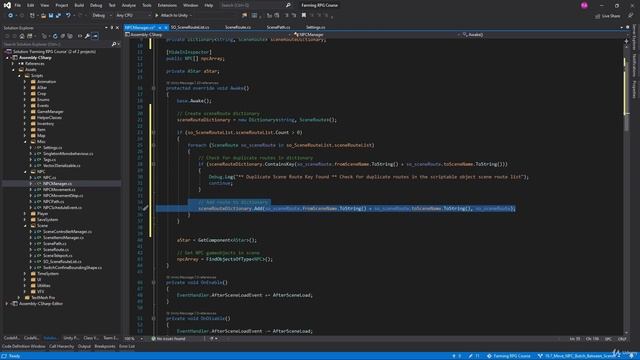The image size is (640, 360).
Task: Click the Navigate Backward icon in toolbar
Action: (11, 16)
